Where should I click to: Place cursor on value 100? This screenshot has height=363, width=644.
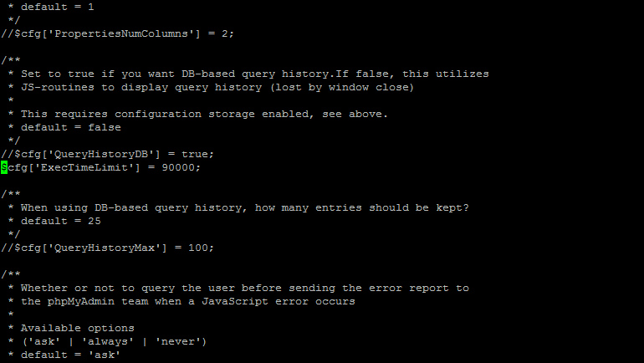pos(198,248)
